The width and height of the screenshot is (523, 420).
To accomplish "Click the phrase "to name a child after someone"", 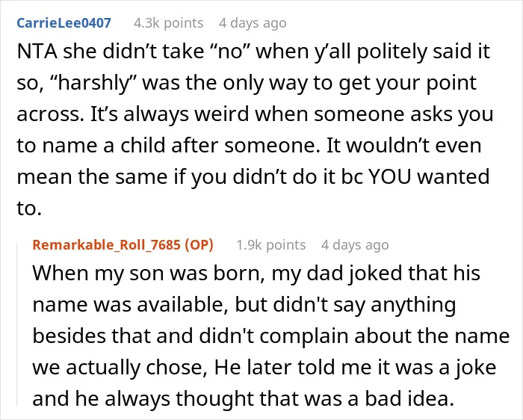I will click(168, 146).
